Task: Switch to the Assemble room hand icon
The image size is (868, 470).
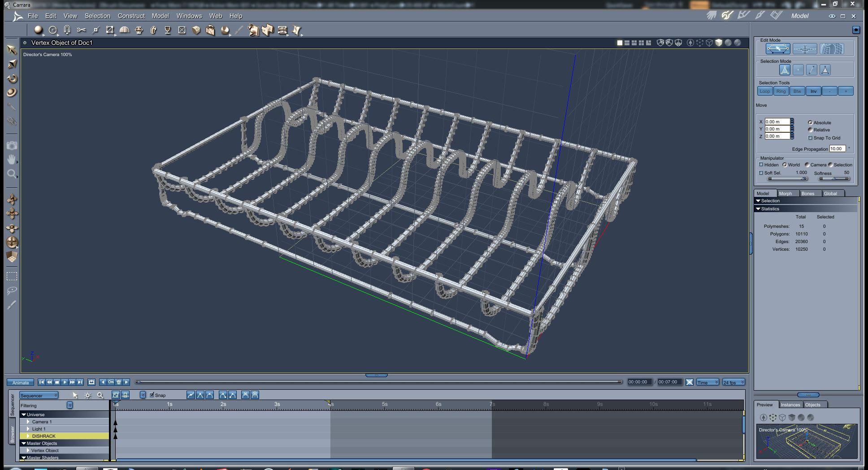Action: click(x=712, y=16)
